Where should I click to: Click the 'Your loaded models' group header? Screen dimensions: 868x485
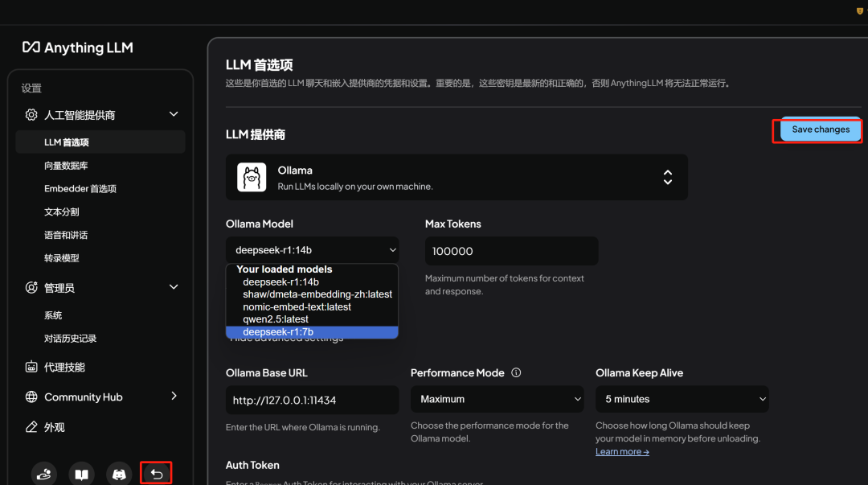[284, 269]
